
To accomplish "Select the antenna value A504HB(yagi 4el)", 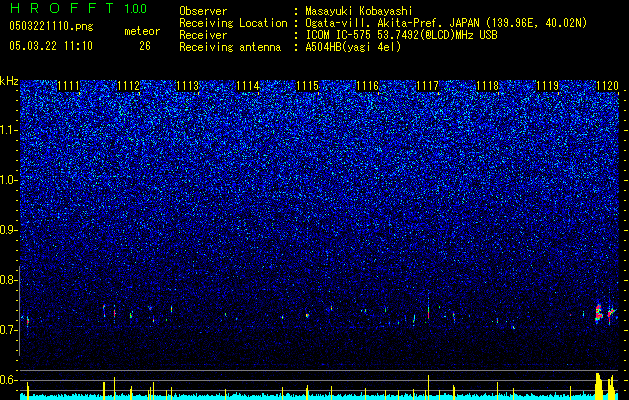I will click(353, 47).
